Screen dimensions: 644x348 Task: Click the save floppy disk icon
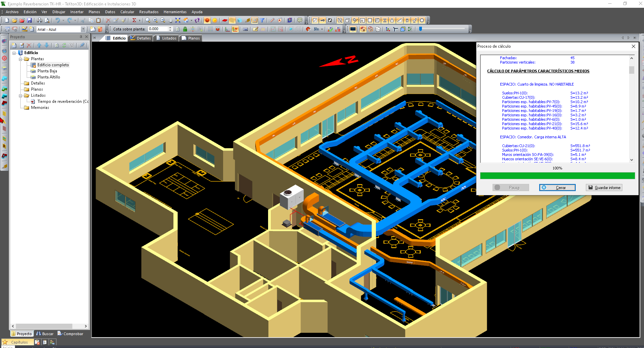pos(29,20)
